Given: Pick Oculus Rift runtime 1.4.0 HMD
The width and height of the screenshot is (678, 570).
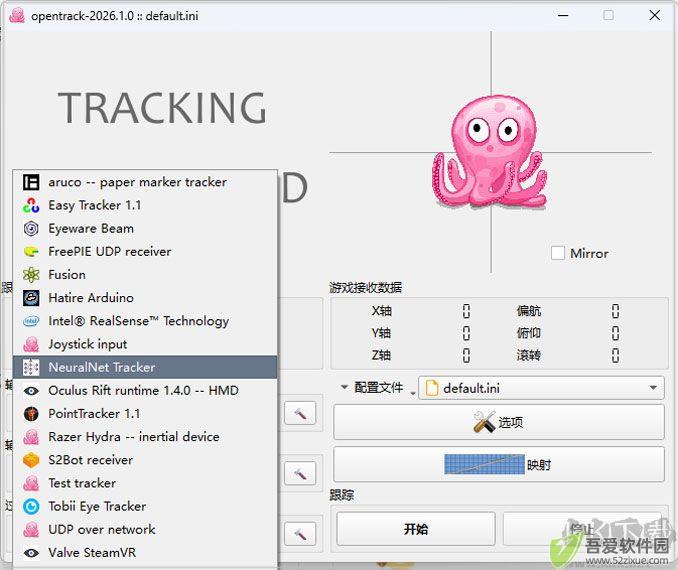Looking at the screenshot, I should click(145, 391).
